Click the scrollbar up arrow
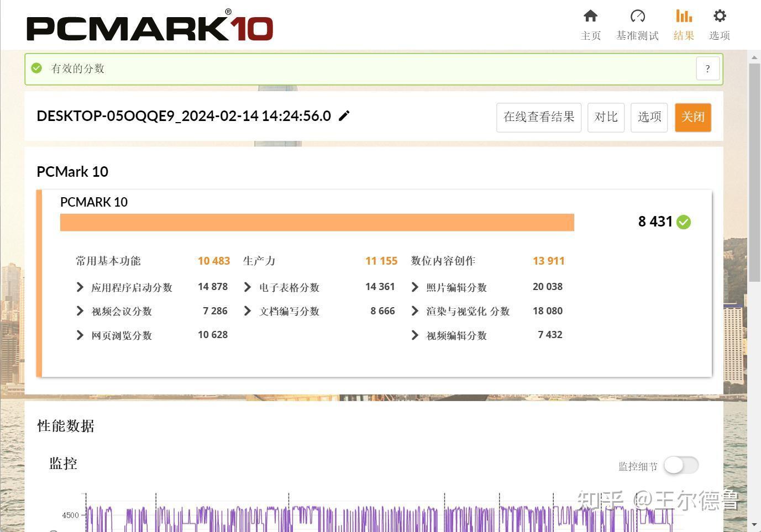The height and width of the screenshot is (532, 761). (x=754, y=57)
